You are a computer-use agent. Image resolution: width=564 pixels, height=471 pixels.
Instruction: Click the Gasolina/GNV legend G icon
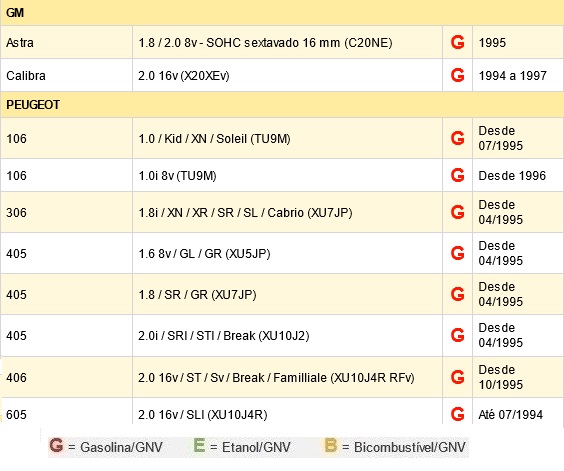tap(56, 445)
